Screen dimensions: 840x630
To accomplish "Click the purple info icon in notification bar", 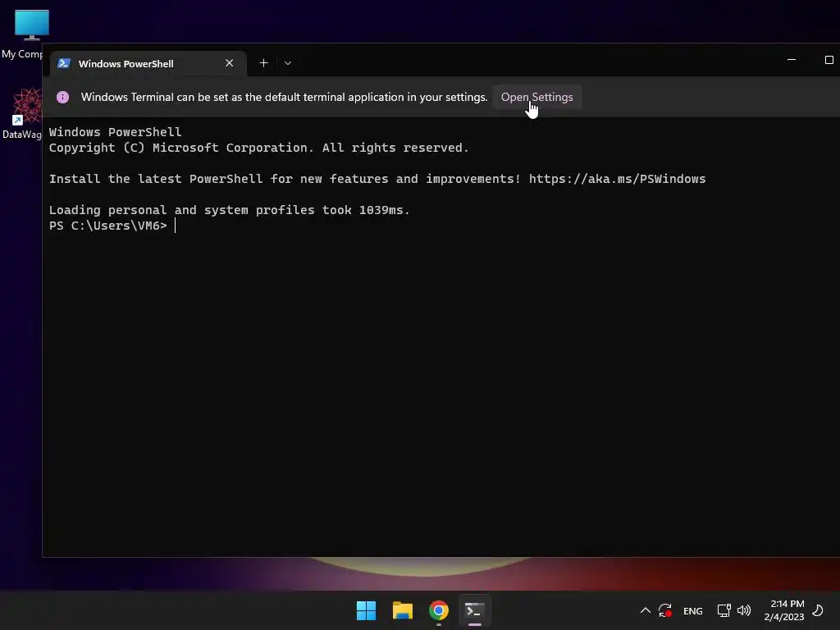I will pos(62,97).
